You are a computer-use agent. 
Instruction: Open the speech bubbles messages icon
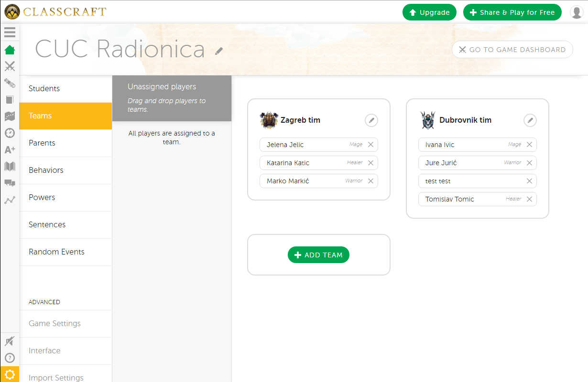click(x=10, y=183)
